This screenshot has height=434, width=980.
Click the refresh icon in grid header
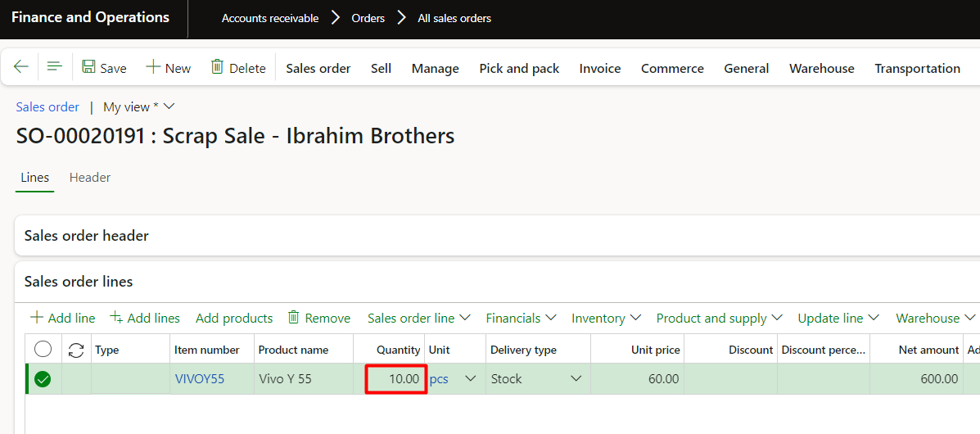(76, 350)
